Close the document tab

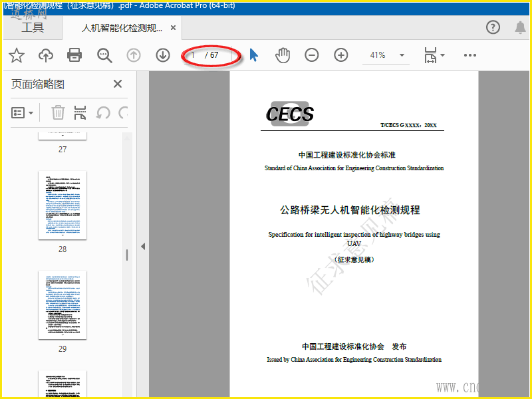pyautogui.click(x=173, y=27)
